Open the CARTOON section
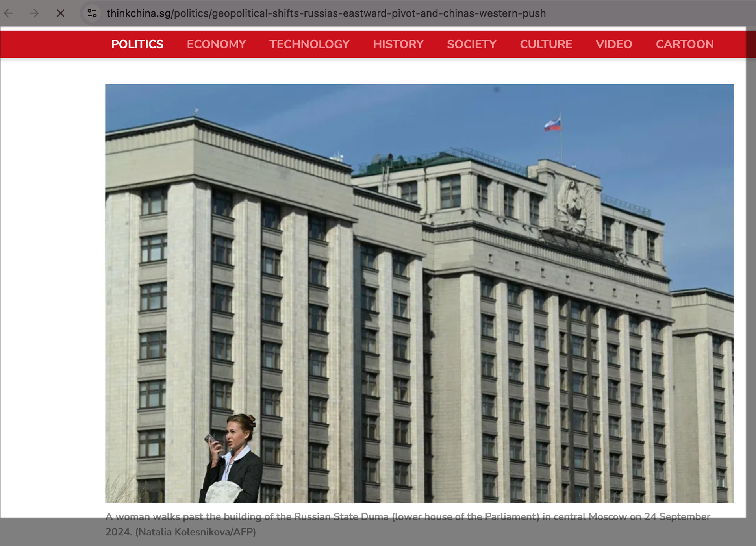The image size is (756, 546). (x=684, y=44)
